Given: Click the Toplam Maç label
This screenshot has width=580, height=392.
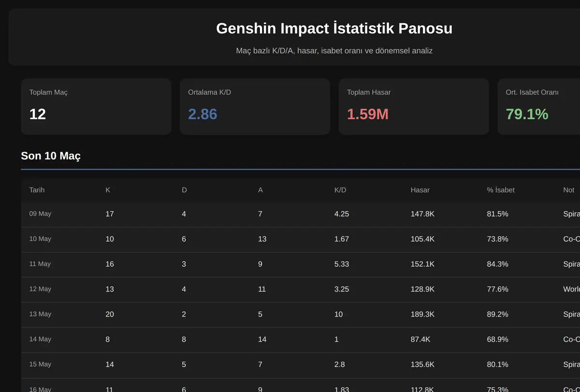Looking at the screenshot, I should coord(48,92).
